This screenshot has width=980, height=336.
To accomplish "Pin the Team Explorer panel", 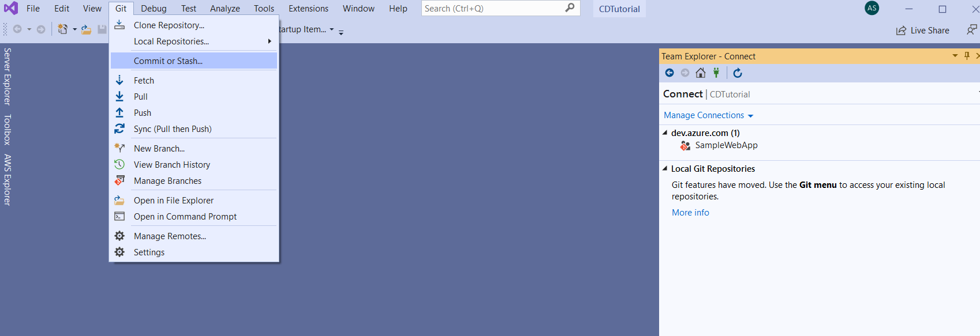I will click(967, 56).
